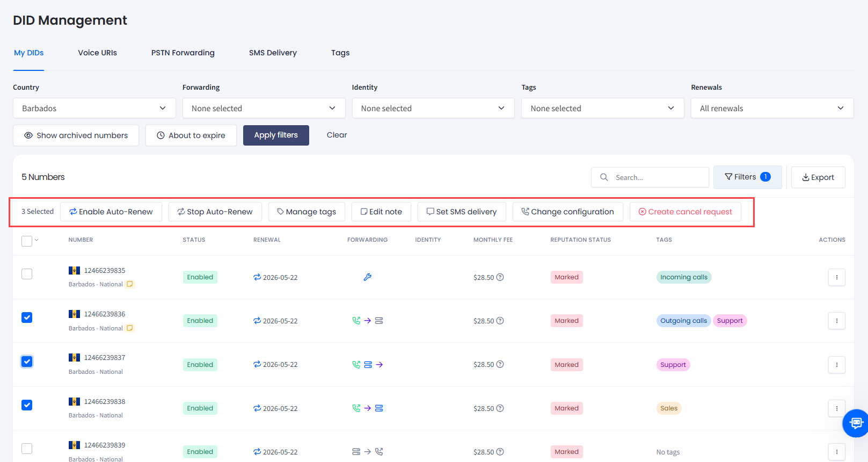Click forwarding icons for number 12466239838
Viewport: 868px width, 462px height.
368,408
